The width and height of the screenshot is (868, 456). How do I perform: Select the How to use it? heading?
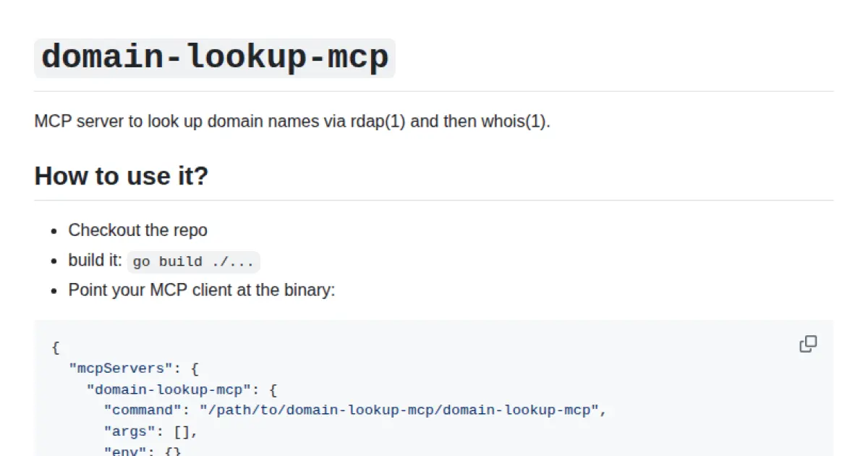[x=121, y=176]
